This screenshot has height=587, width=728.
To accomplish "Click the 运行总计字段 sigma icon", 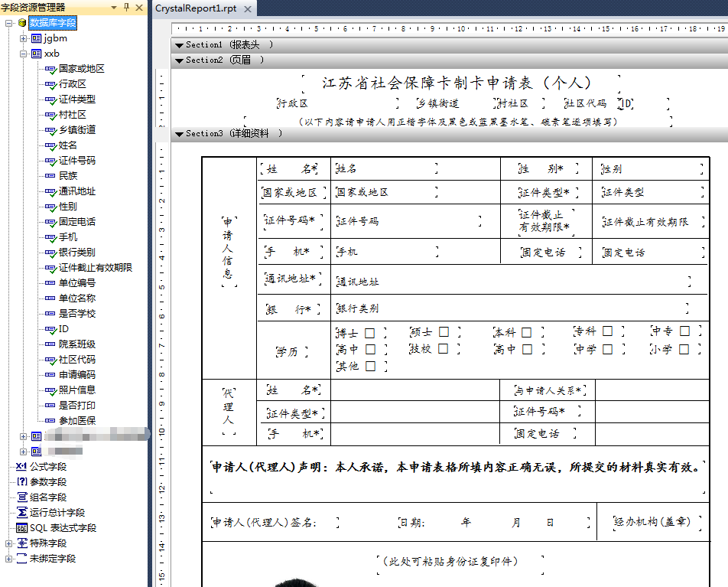I will tap(22, 513).
